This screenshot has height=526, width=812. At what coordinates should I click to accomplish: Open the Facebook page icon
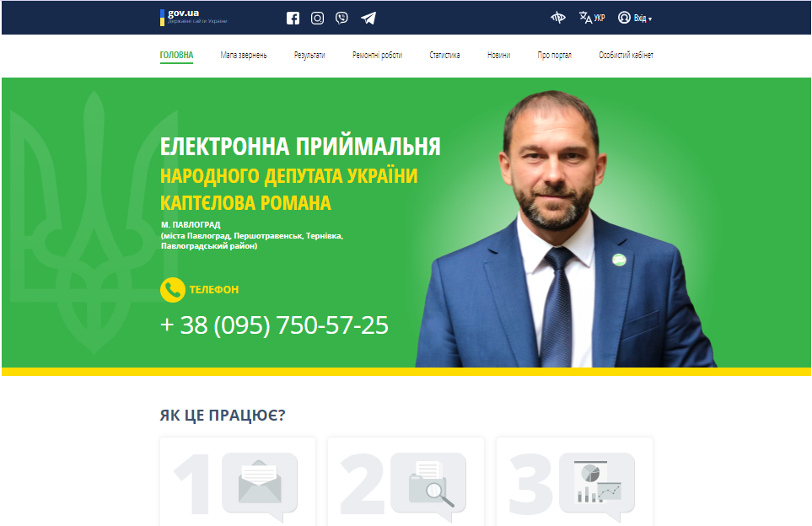[x=293, y=18]
